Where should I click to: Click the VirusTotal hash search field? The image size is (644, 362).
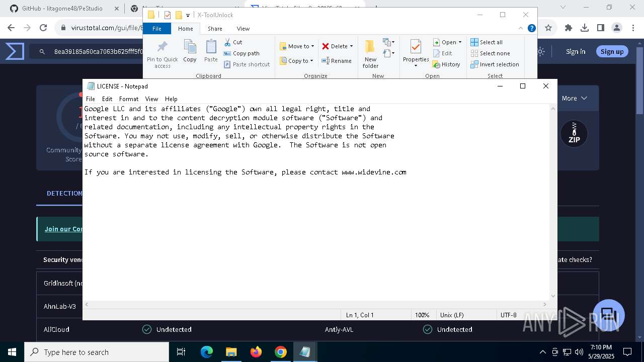pyautogui.click(x=98, y=51)
